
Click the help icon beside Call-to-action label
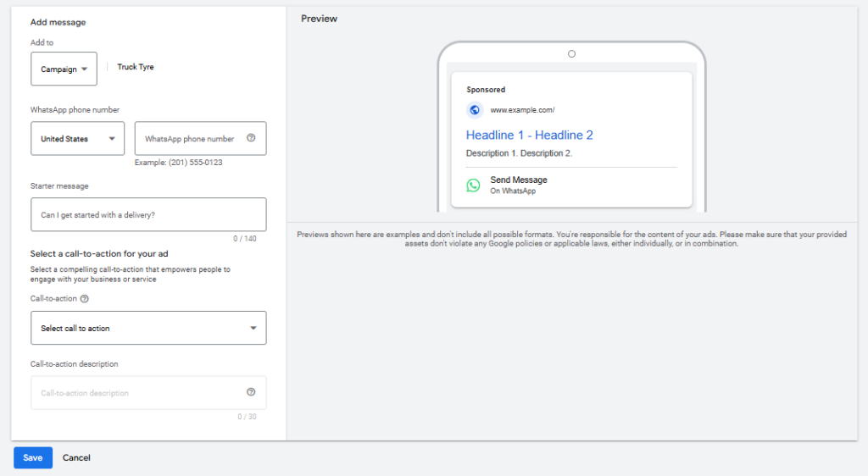click(x=85, y=298)
